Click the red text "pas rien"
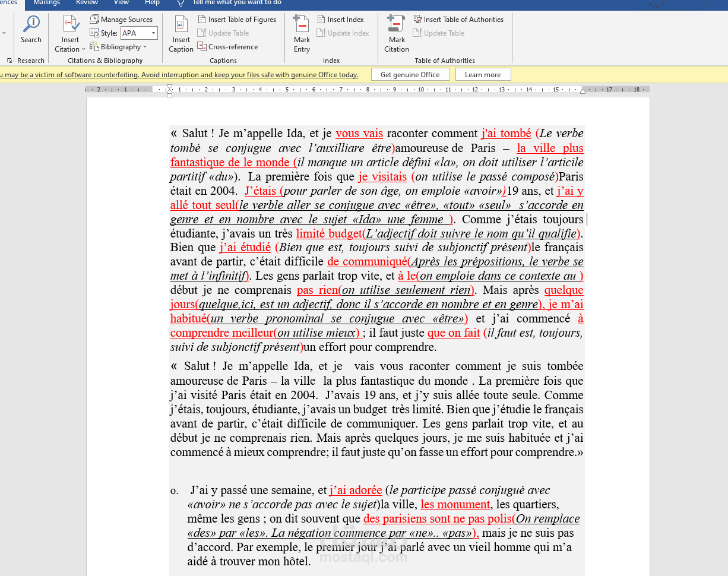728x576 pixels. click(x=317, y=290)
